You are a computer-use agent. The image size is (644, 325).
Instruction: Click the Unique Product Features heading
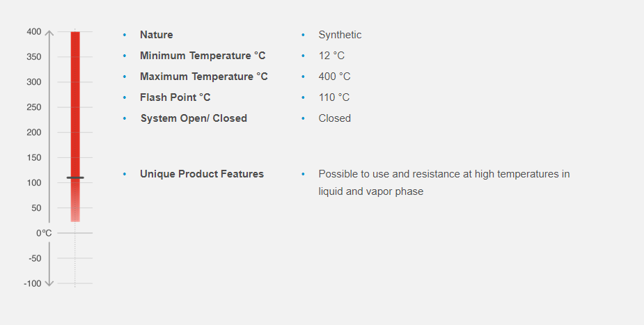coord(202,174)
